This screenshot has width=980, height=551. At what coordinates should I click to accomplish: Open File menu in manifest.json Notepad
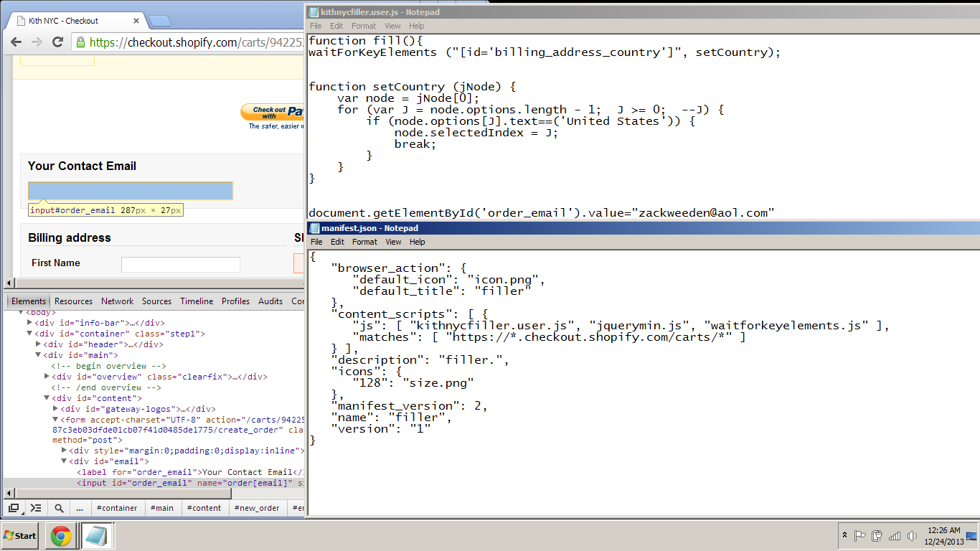pyautogui.click(x=316, y=242)
